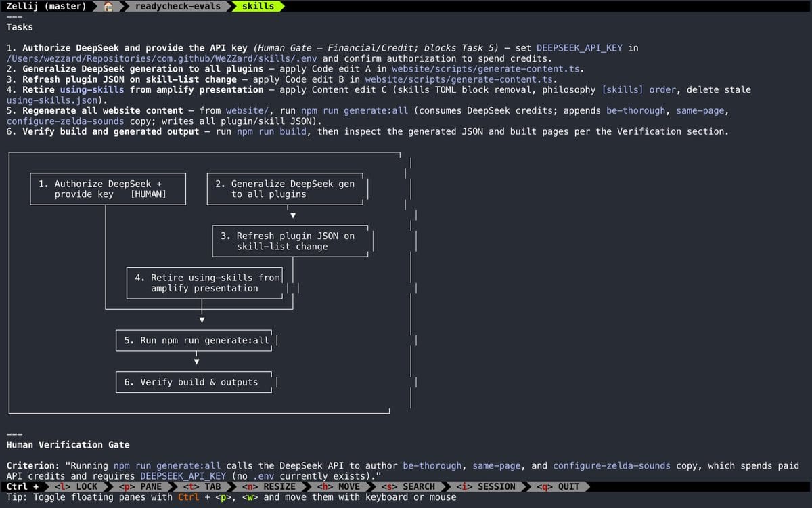Screen dimensions: 812x508
Task: Switch to the readycheck-evals tab
Action: pos(177,6)
